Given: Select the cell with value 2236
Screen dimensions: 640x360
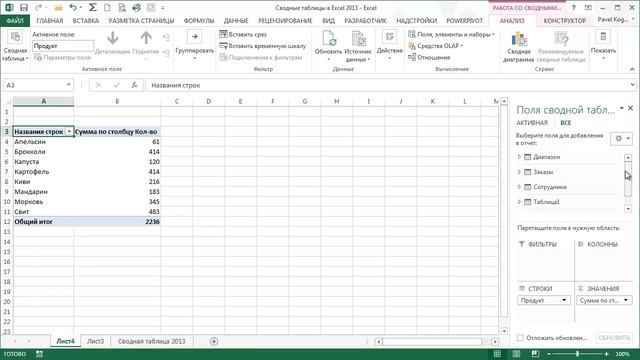Looking at the screenshot, I should pyautogui.click(x=117, y=222).
